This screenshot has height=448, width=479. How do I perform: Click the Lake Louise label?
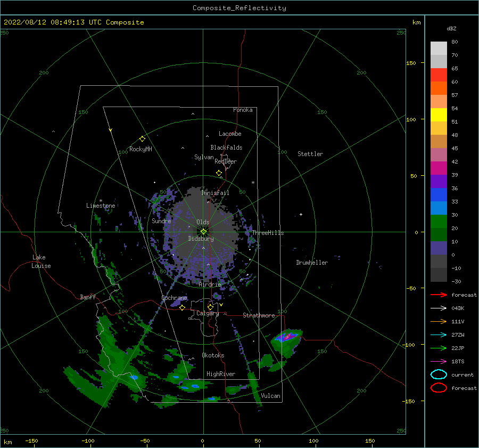click(x=42, y=262)
